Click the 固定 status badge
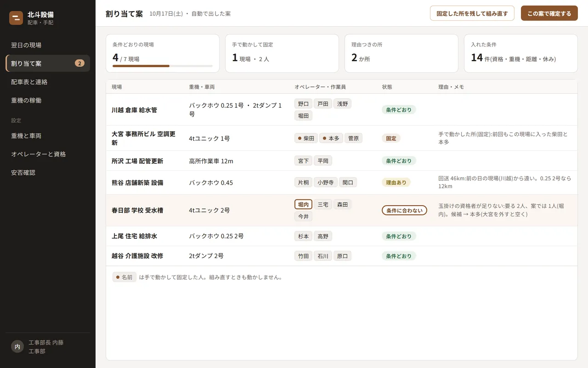 click(391, 138)
